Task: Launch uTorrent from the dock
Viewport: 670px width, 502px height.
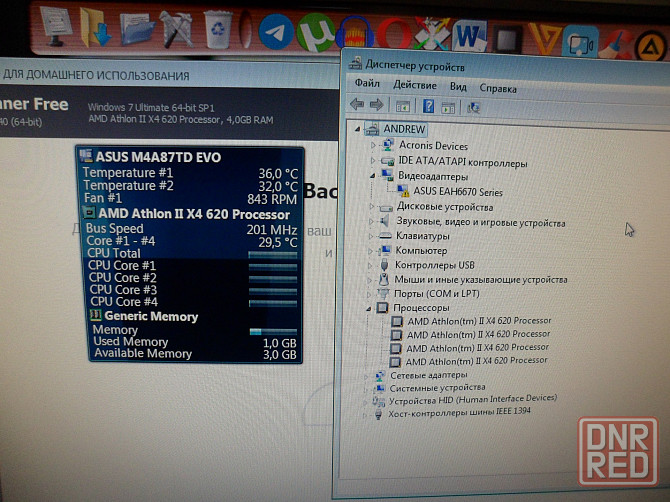Action: [315, 32]
